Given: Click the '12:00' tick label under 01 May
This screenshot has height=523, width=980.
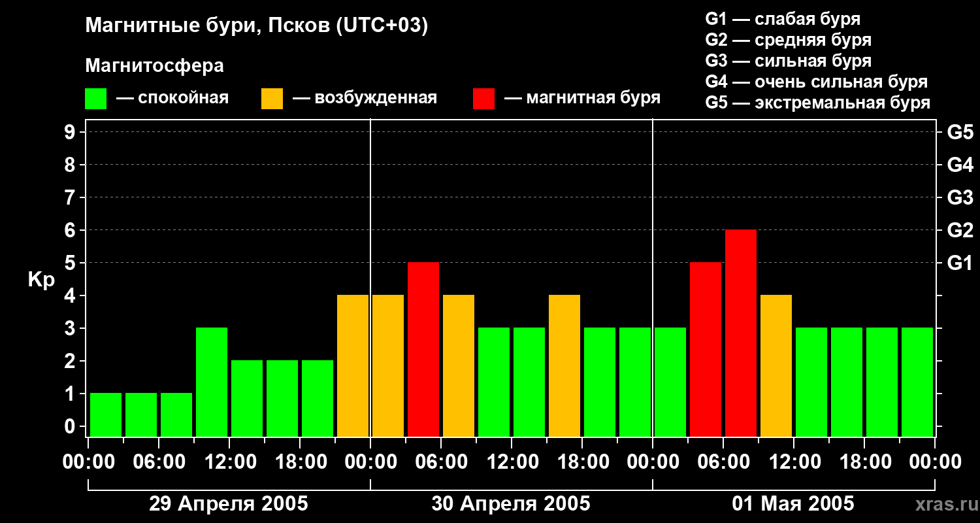Looking at the screenshot, I should [794, 462].
